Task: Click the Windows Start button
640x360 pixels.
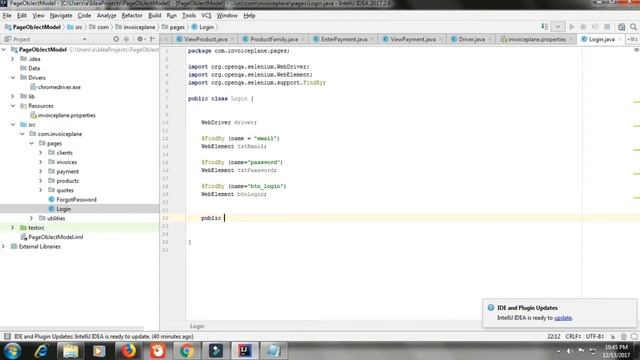Action: click(x=12, y=351)
